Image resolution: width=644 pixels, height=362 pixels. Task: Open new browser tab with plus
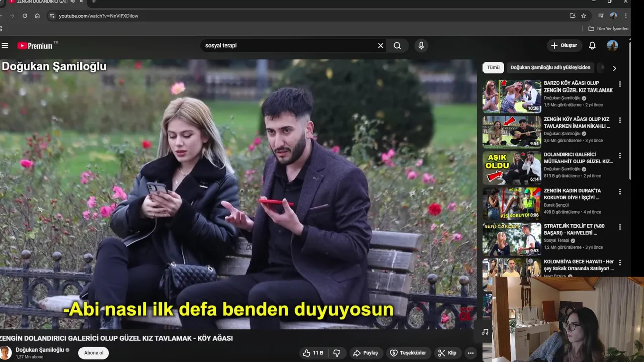[x=94, y=2]
